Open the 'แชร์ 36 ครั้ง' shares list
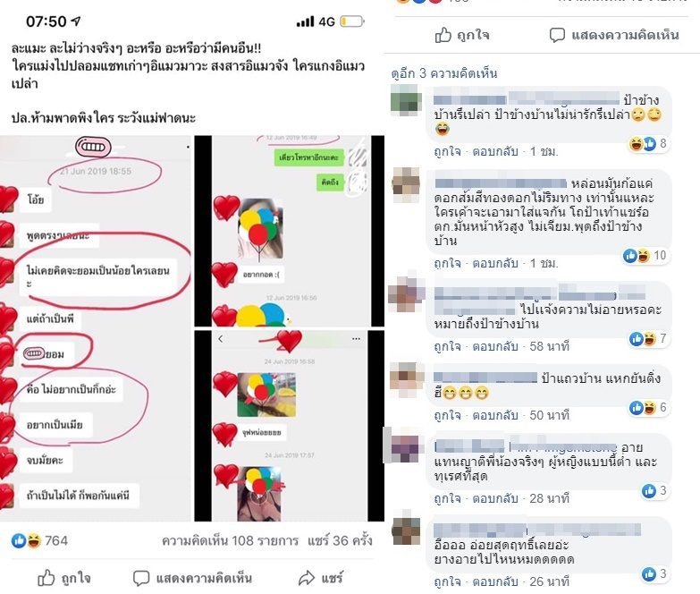Screen dimensions: 700x594 coord(340,540)
